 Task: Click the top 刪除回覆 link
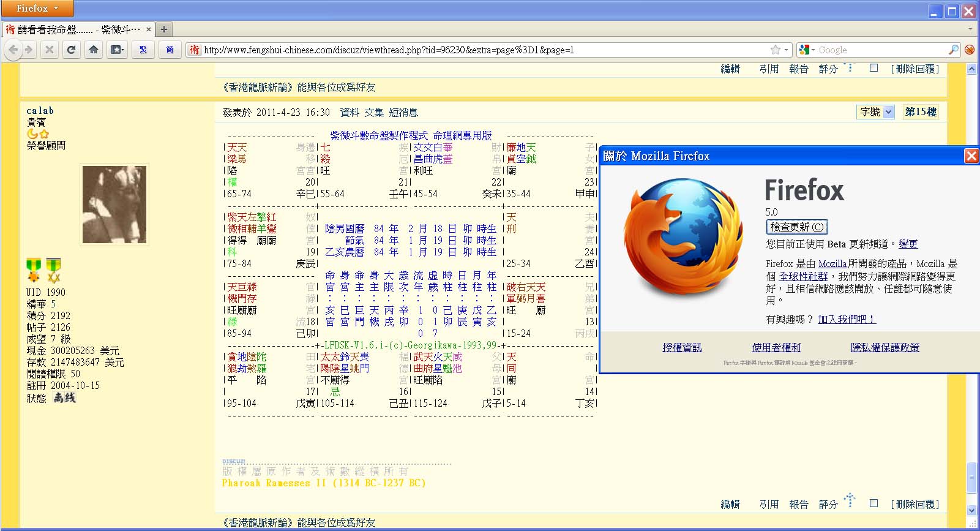[915, 69]
